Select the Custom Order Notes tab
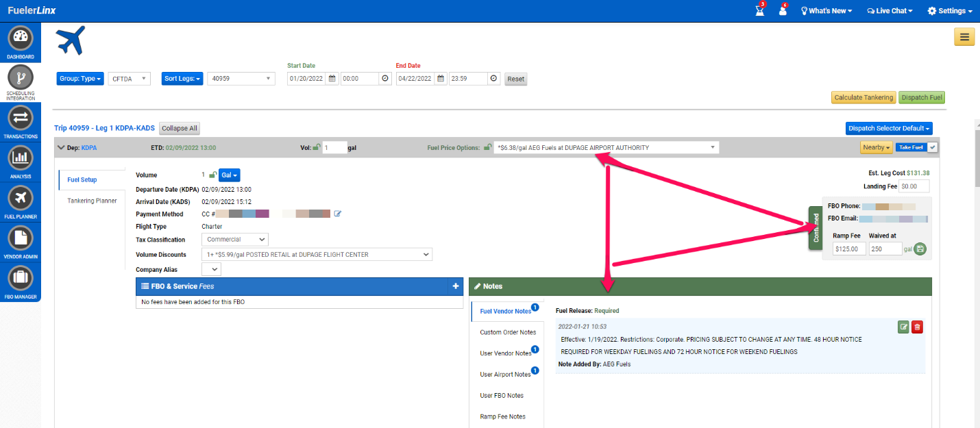Screen dimensions: 980x428 coord(508,332)
